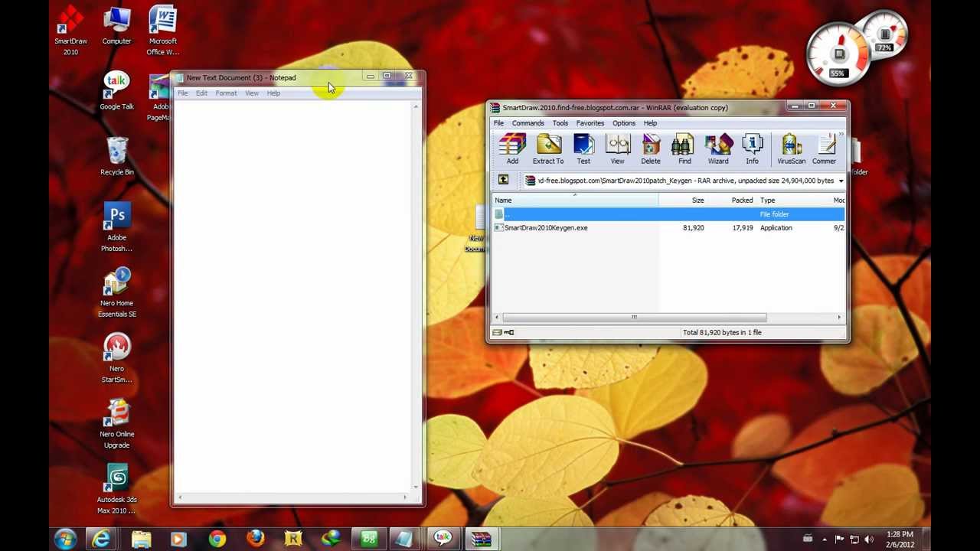Screen dimensions: 980x551
Task: Open Notepad Format menu
Action: point(226,93)
